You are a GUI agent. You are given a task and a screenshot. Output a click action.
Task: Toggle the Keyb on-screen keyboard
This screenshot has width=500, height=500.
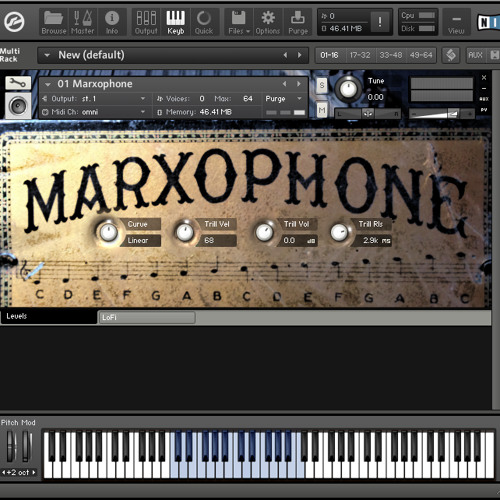pos(176,22)
